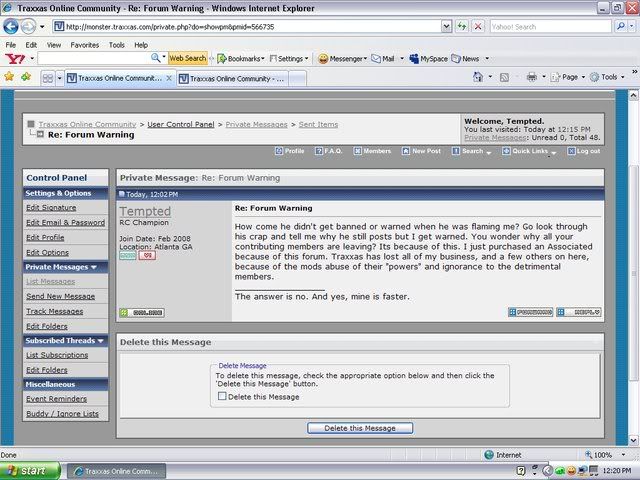This screenshot has width=640, height=480.
Task: Open the Send New Message link
Action: [60, 296]
